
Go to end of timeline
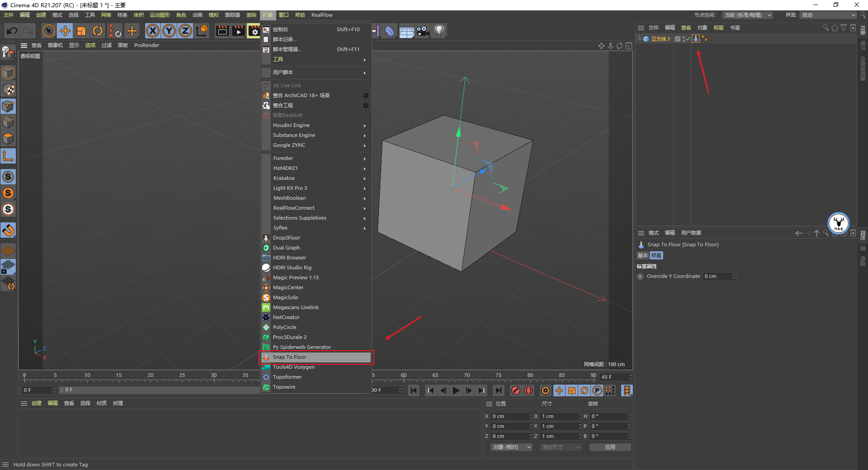[x=498, y=390]
